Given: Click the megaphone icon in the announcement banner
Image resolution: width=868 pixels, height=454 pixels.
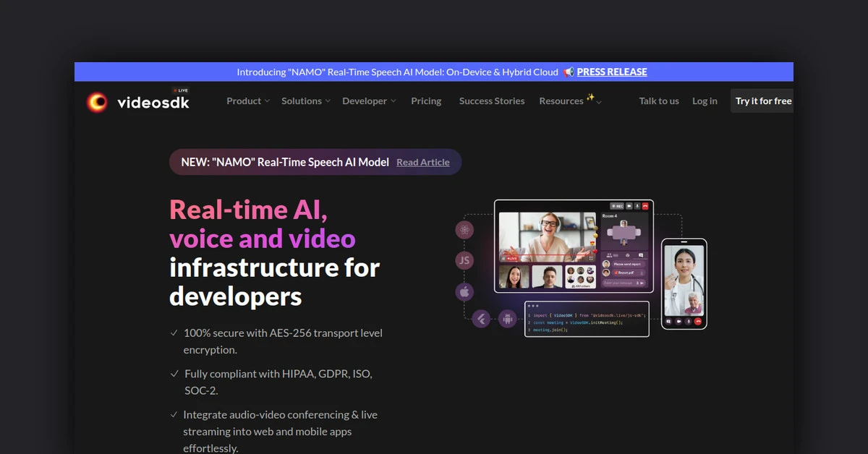Looking at the screenshot, I should point(569,72).
